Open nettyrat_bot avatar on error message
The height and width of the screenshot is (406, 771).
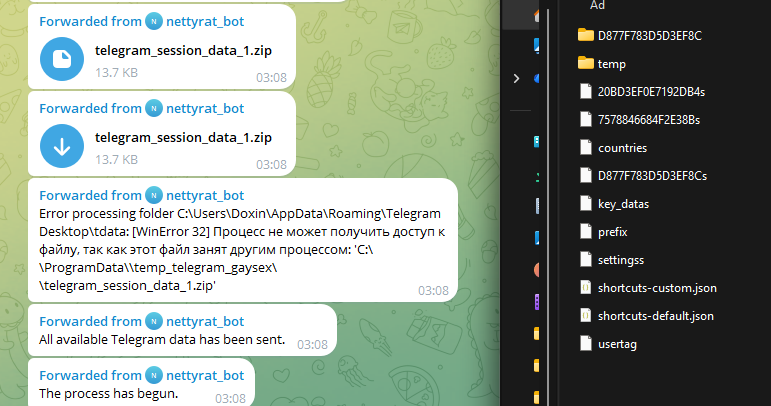click(x=154, y=196)
